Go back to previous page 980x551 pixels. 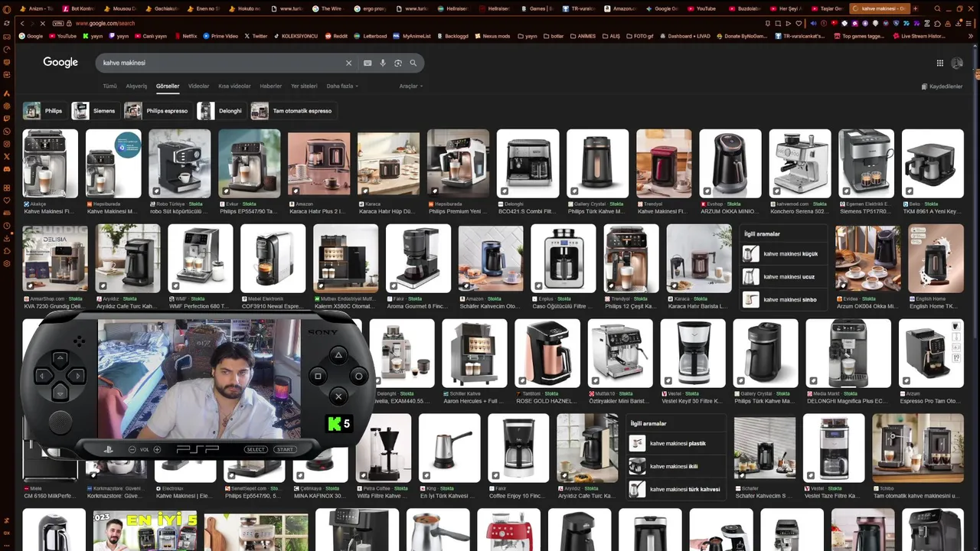pos(21,23)
